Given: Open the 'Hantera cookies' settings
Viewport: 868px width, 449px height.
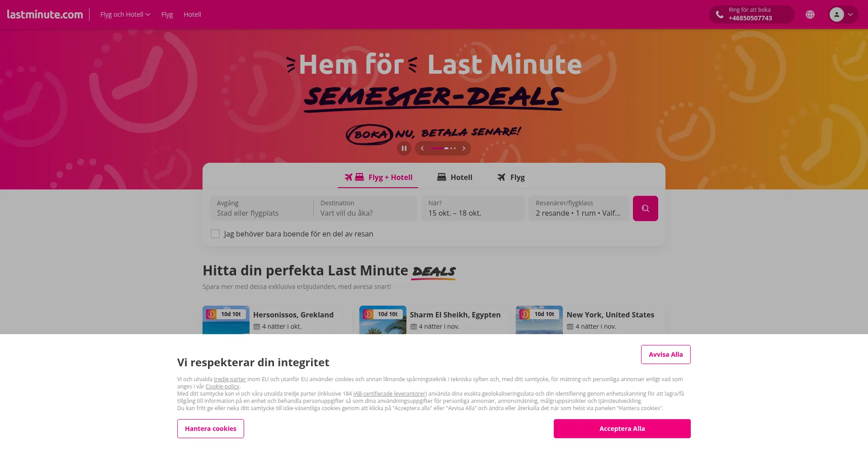Looking at the screenshot, I should (x=211, y=429).
